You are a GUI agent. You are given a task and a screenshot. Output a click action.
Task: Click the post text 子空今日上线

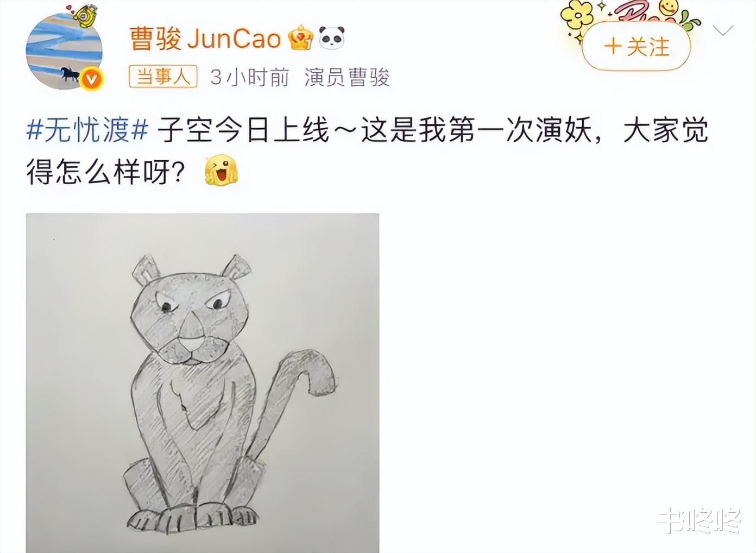pyautogui.click(x=243, y=131)
